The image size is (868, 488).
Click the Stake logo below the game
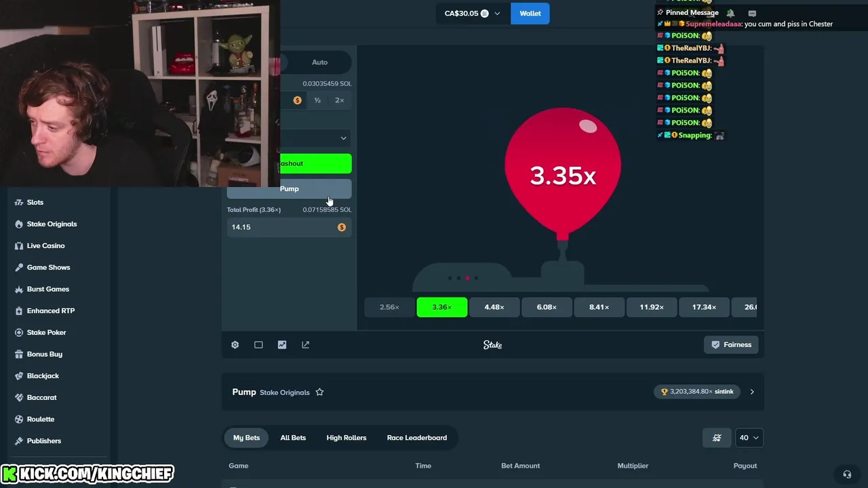493,345
